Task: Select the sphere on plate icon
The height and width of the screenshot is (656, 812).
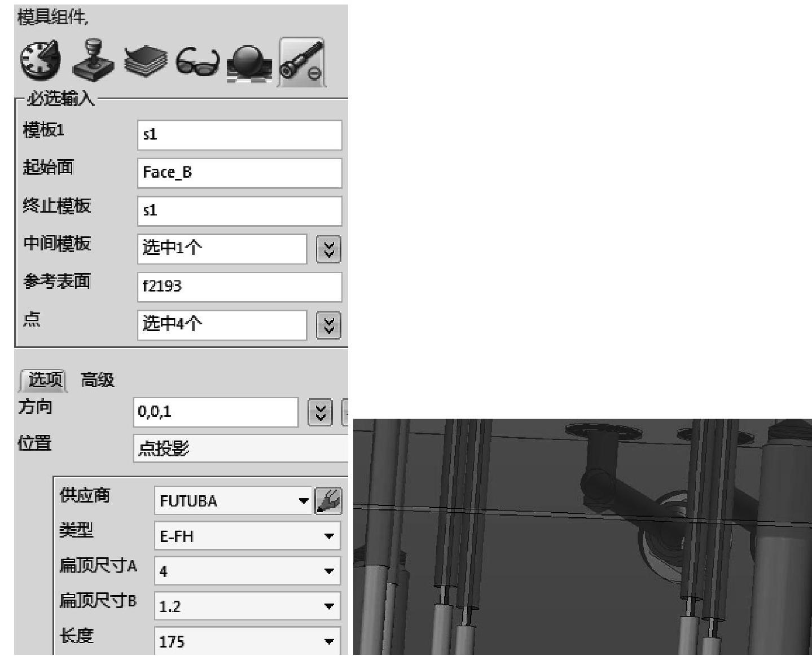Action: pyautogui.click(x=249, y=62)
